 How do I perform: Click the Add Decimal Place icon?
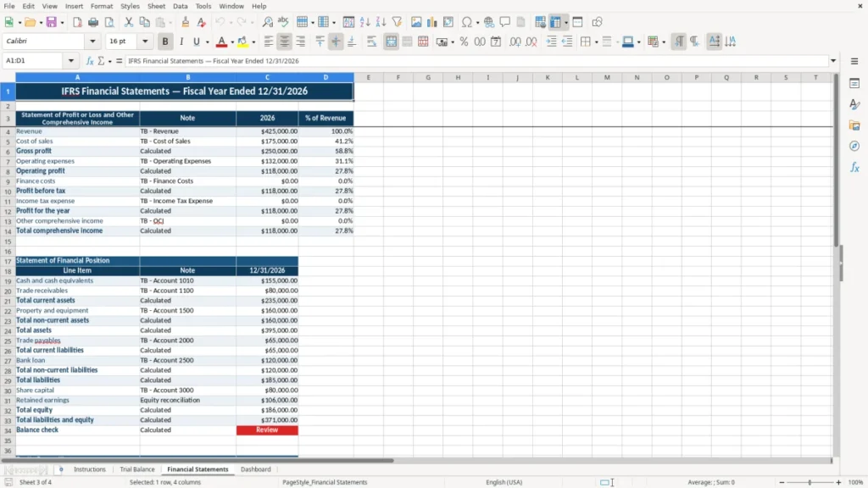click(515, 42)
